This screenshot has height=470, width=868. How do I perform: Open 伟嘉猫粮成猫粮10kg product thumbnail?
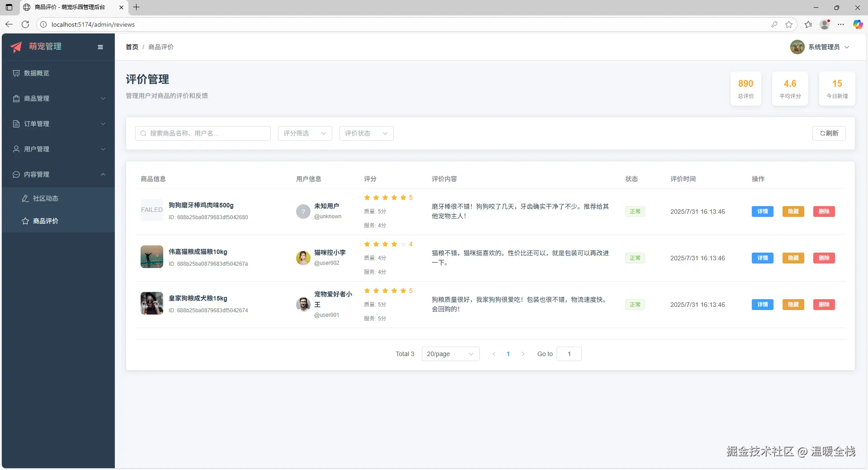152,257
